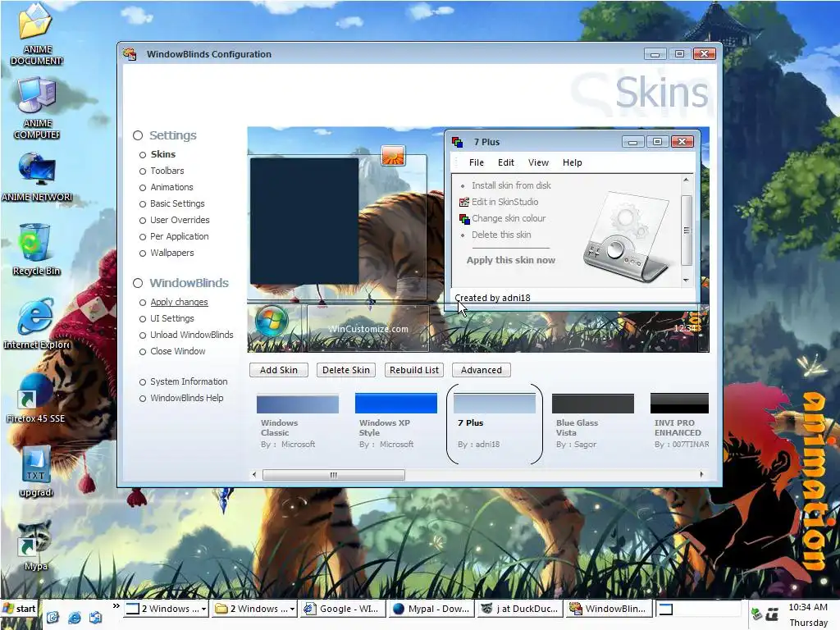Launch Internet Explorer from desktop
The image size is (840, 630).
36,316
